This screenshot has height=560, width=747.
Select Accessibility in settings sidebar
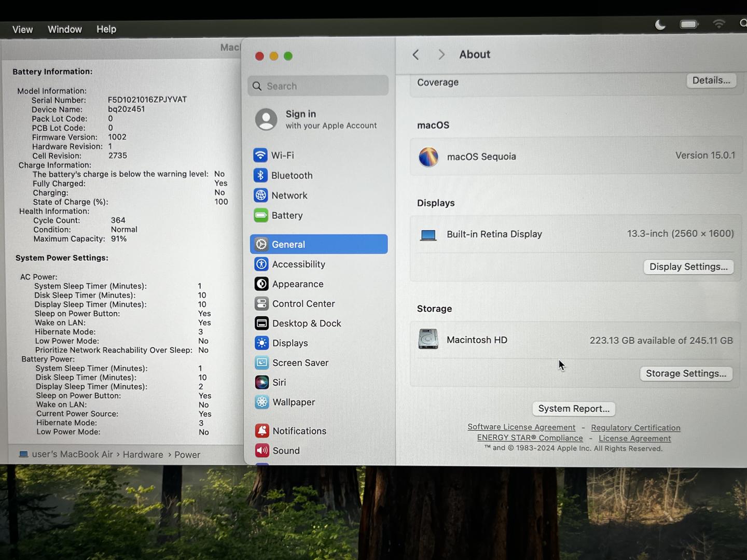(x=298, y=264)
